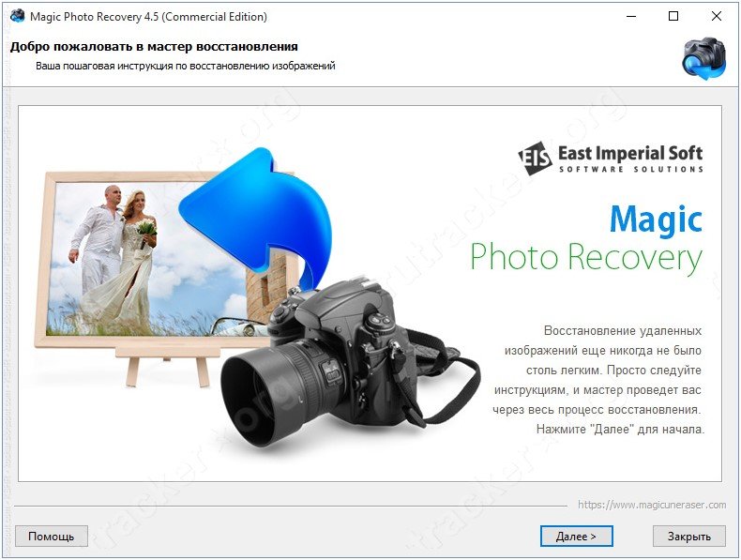Click the camera logo in the header

click(703, 58)
